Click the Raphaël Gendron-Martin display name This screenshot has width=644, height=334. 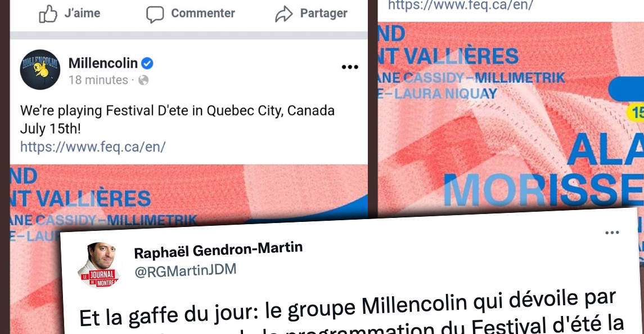pyautogui.click(x=218, y=250)
